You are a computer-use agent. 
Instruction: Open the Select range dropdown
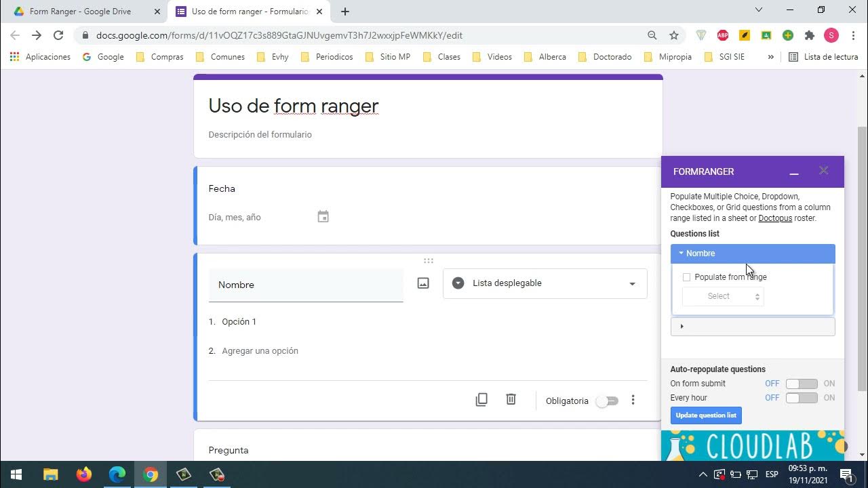coord(723,296)
